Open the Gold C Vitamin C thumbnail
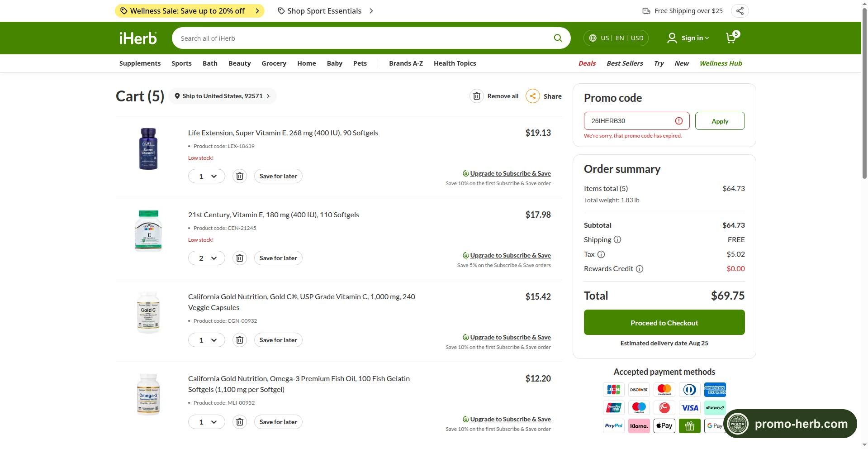 tap(148, 313)
